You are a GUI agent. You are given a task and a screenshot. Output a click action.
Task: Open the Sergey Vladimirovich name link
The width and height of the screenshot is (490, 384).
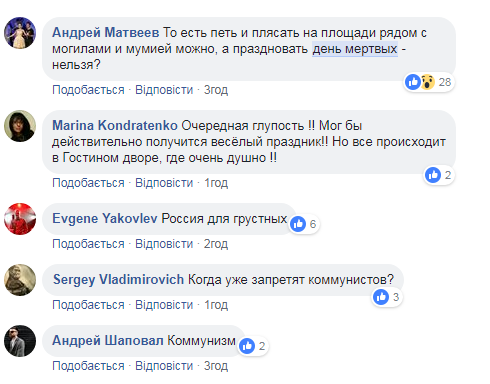(119, 280)
